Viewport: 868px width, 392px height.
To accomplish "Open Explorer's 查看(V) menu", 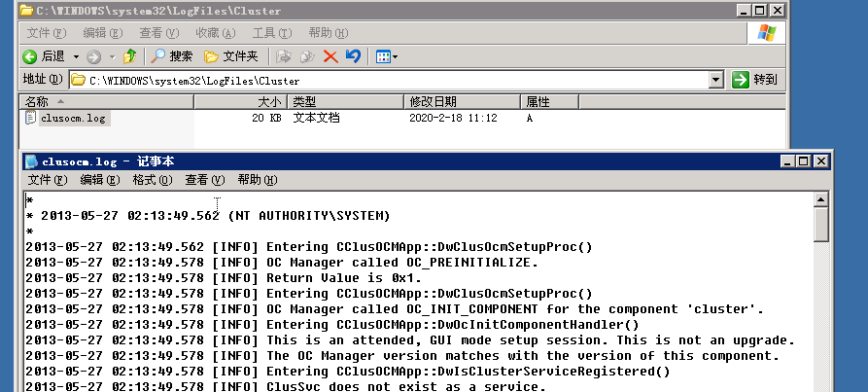I will 159,33.
